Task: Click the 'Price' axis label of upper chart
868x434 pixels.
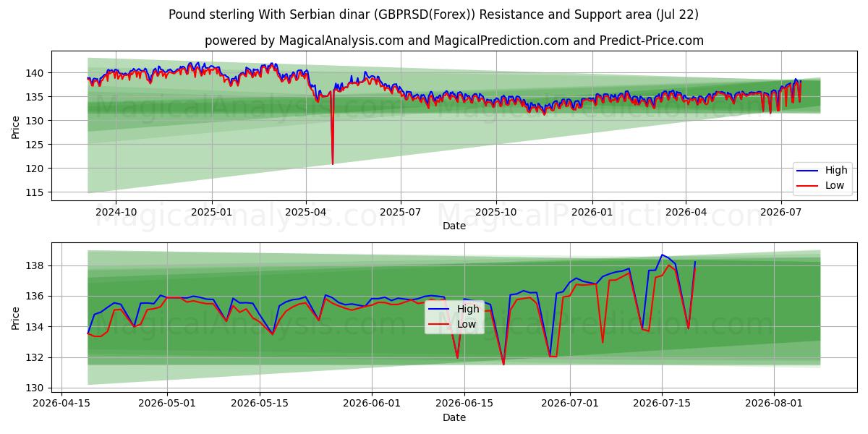Action: [x=15, y=127]
